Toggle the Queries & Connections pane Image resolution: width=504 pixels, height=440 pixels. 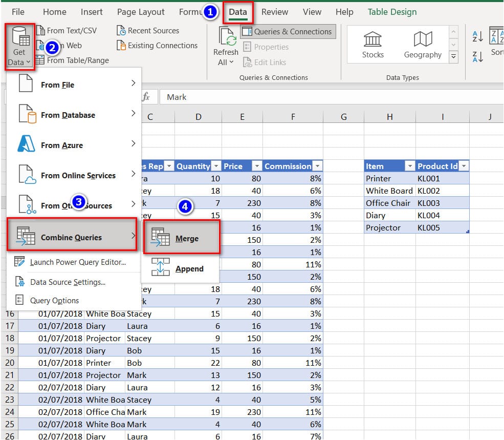pyautogui.click(x=288, y=32)
